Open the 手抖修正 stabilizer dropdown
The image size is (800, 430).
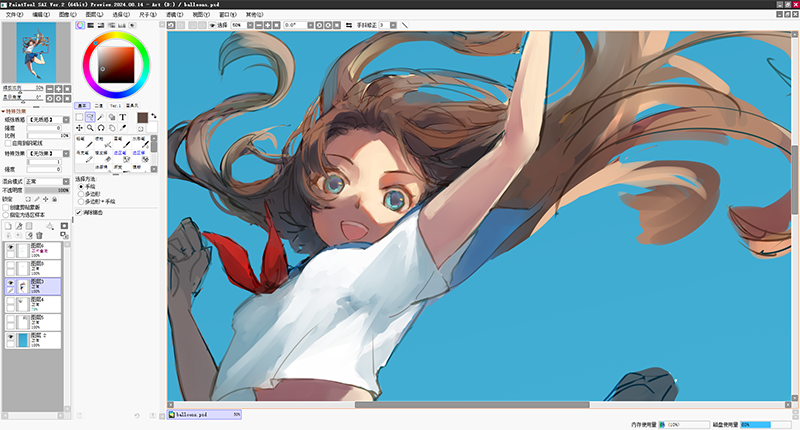393,25
